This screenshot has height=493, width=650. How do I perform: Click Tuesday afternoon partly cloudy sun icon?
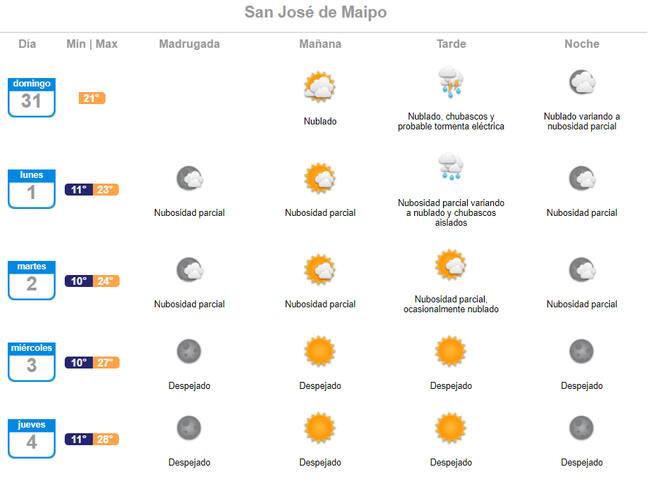[450, 266]
